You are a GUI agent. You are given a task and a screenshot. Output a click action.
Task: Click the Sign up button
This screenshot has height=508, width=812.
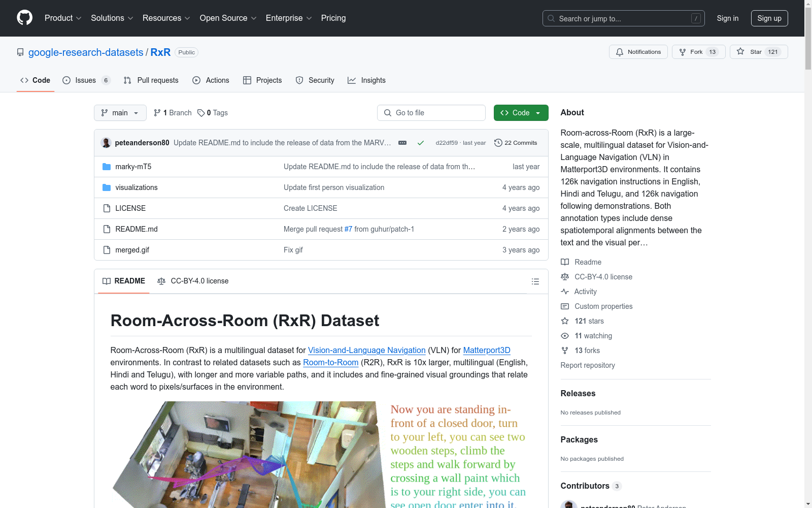(769, 18)
